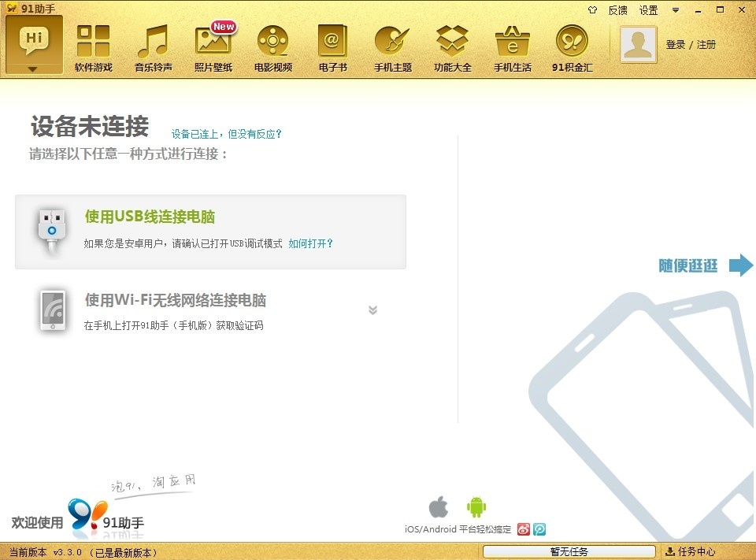The image size is (756, 560).
Task: Click the 暂无任务 task progress bar
Action: [569, 551]
